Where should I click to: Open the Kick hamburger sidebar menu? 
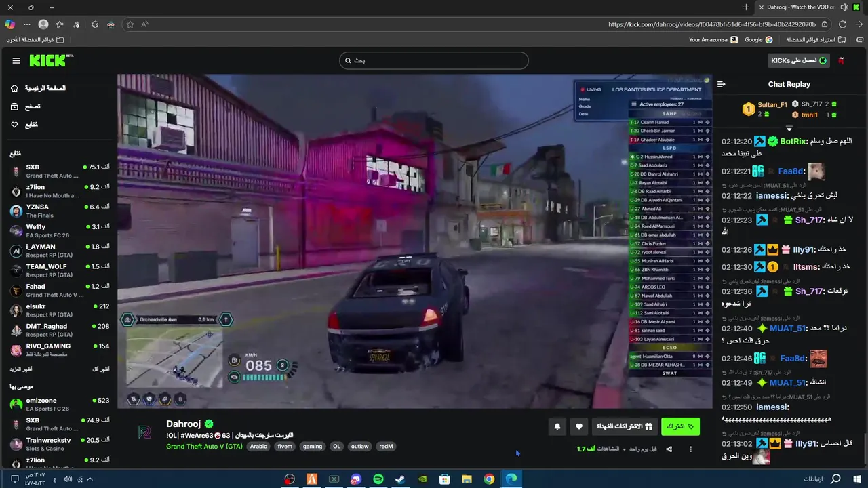16,60
